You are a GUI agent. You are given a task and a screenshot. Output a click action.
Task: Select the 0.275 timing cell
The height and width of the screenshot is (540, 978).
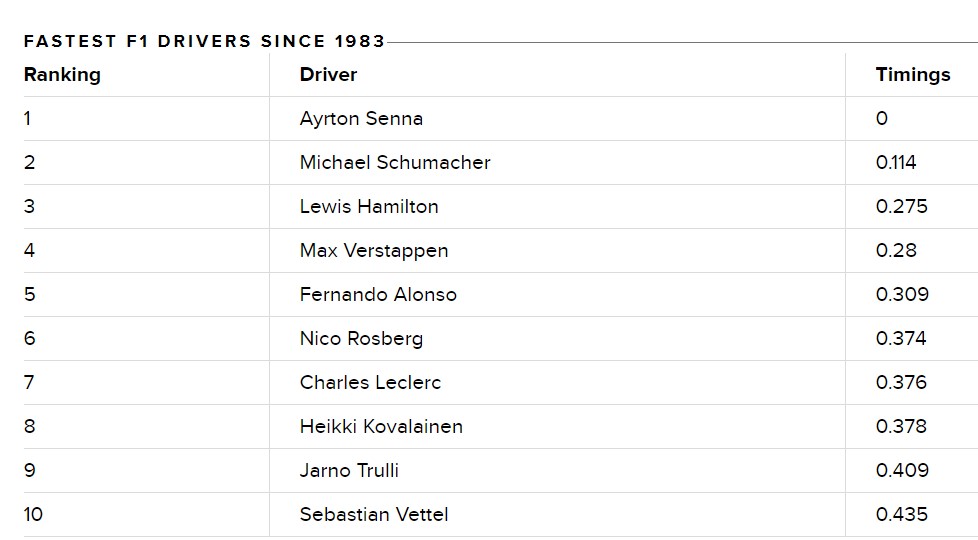coord(901,206)
